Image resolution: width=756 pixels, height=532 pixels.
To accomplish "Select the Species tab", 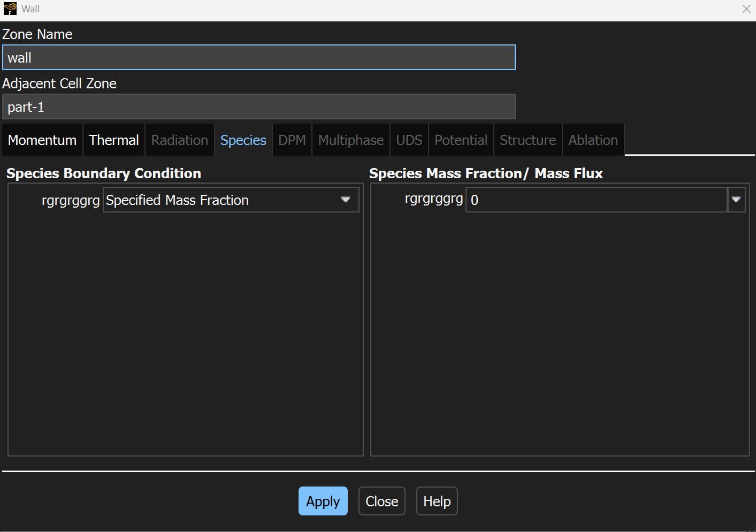I will (x=243, y=140).
